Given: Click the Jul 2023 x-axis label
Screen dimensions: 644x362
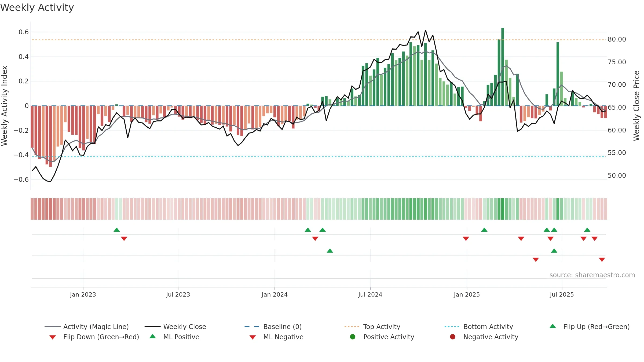Looking at the screenshot, I should coord(178,295).
